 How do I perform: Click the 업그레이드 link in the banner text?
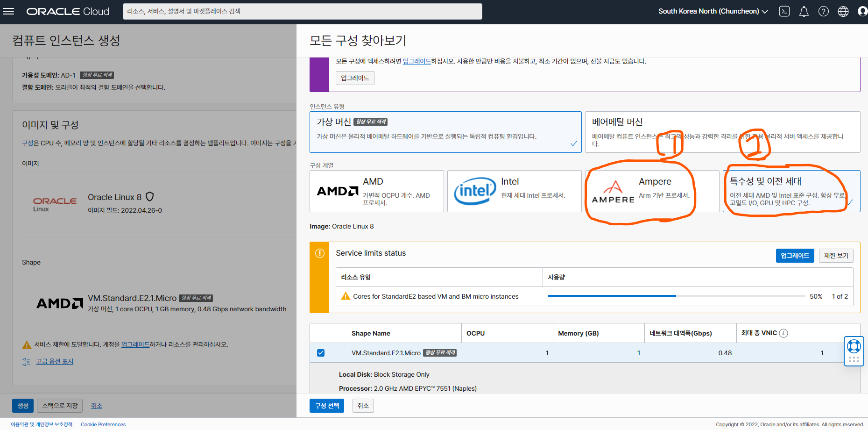417,61
